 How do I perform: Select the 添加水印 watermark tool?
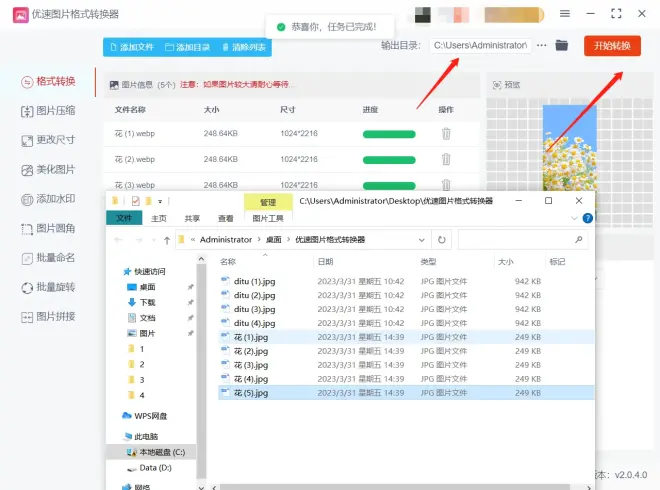point(48,199)
